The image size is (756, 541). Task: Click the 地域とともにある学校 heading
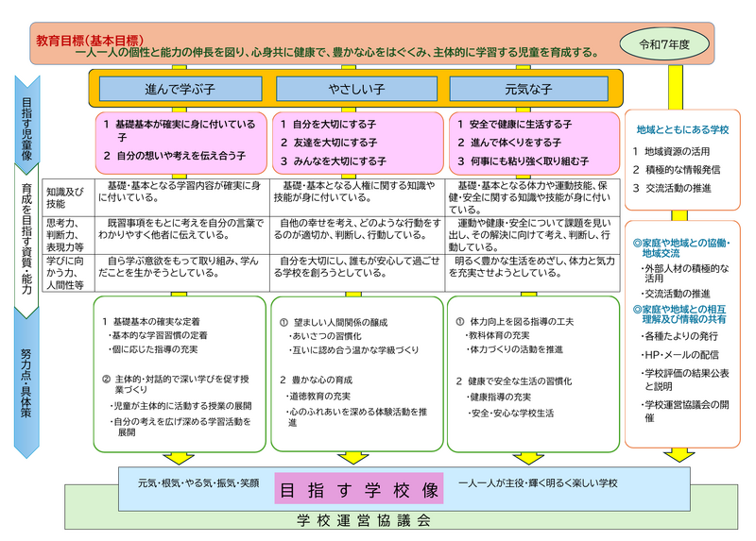click(x=681, y=128)
